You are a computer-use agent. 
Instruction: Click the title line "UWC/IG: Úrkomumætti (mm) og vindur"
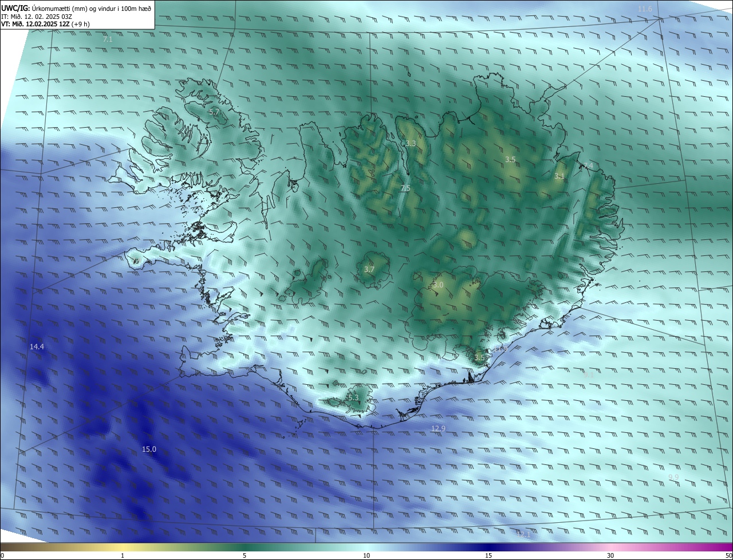pos(76,7)
